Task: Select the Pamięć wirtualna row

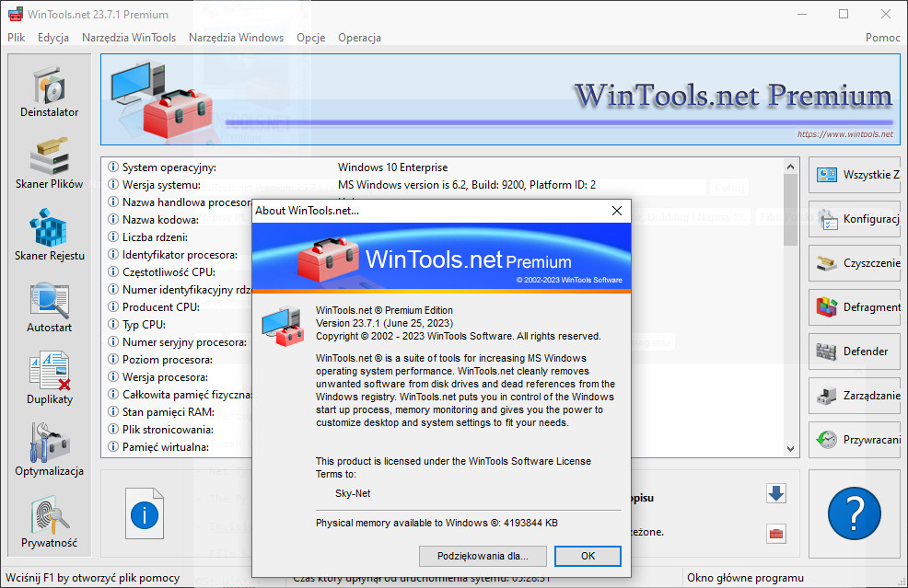Action: 179,447
